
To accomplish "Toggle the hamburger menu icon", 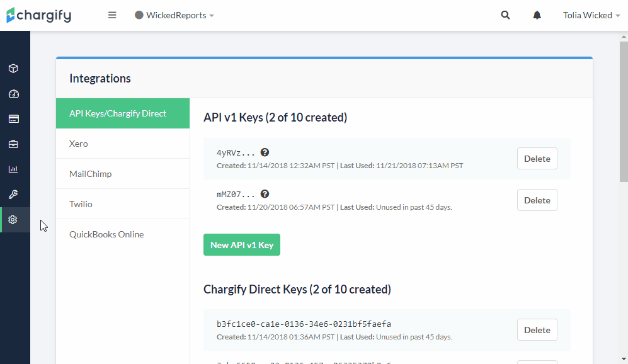I will 112,15.
